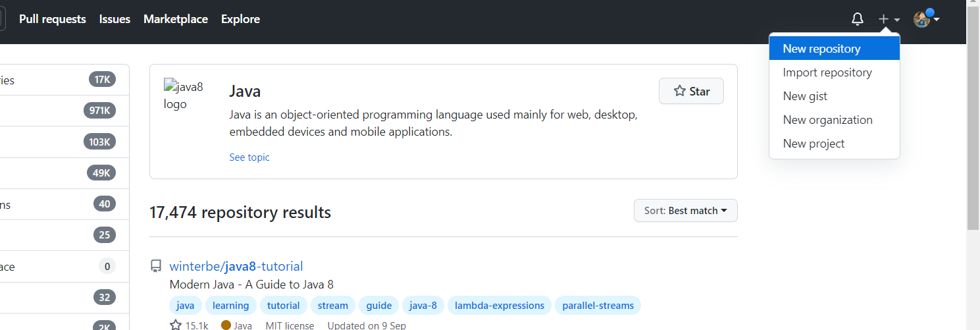This screenshot has height=330, width=980.
Task: Expand the caret next to user avatar
Action: [x=937, y=20]
